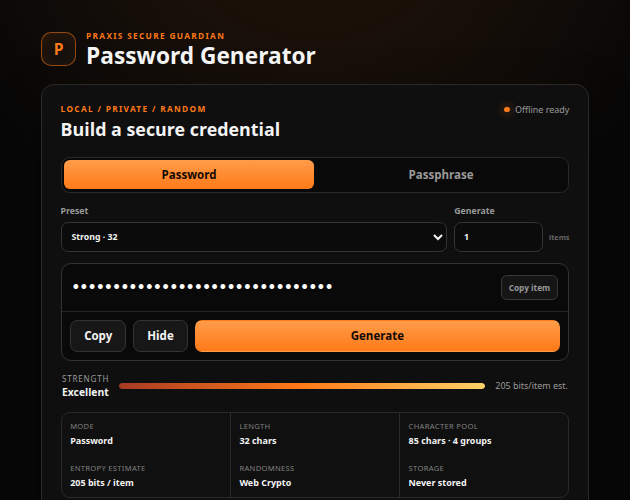
Task: Click the orange P logo icon
Action: pos(58,49)
